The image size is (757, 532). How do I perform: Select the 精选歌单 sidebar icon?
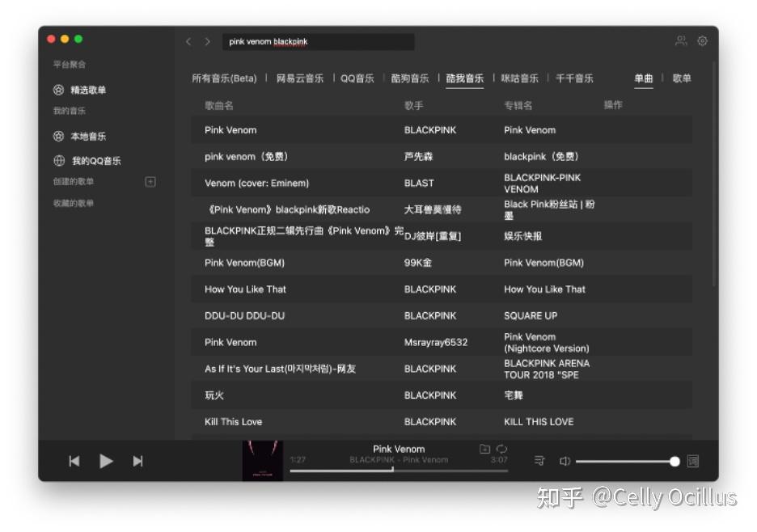point(60,90)
